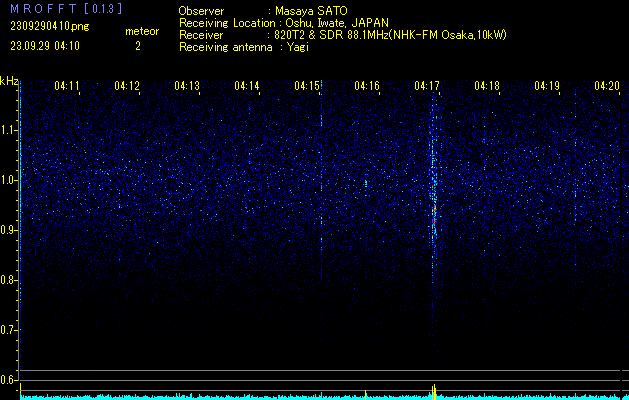Click the kHz axis unit label
Image resolution: width=629 pixels, height=400 pixels.
click(x=9, y=80)
